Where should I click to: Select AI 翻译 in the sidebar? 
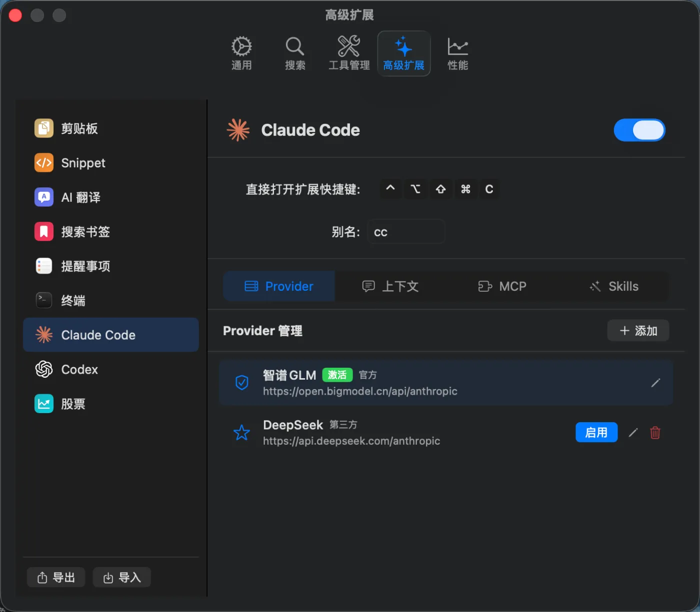110,197
